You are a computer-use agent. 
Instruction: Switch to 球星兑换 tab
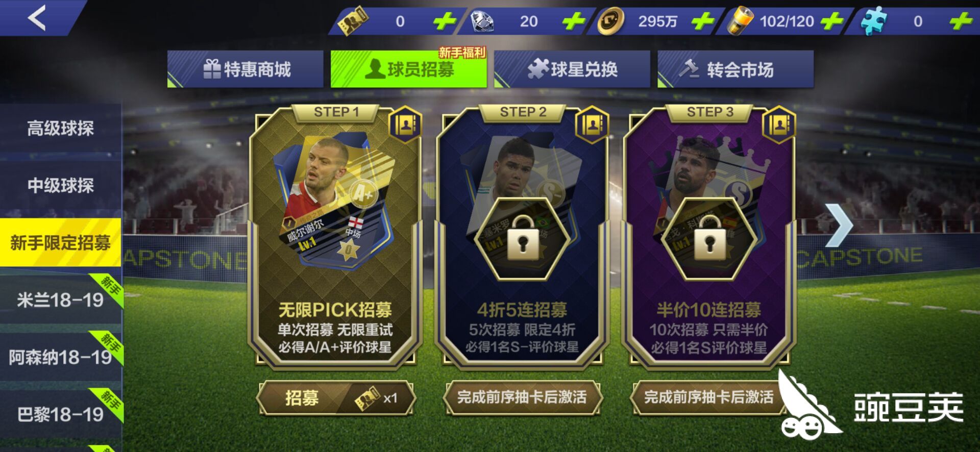point(572,69)
